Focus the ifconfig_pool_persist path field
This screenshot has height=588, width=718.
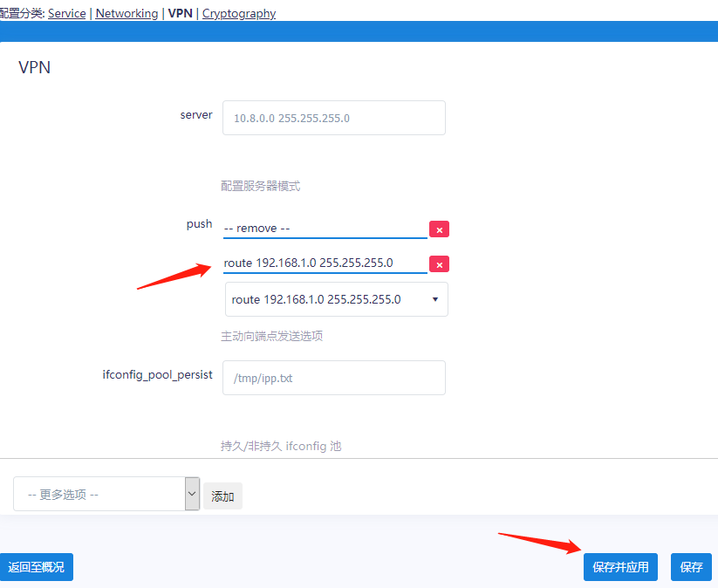click(x=333, y=378)
